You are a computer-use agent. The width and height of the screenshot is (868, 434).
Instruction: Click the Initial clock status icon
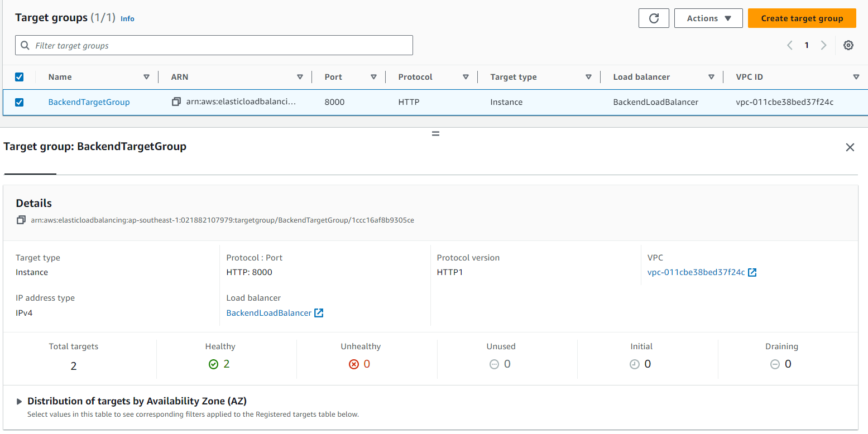pyautogui.click(x=634, y=364)
